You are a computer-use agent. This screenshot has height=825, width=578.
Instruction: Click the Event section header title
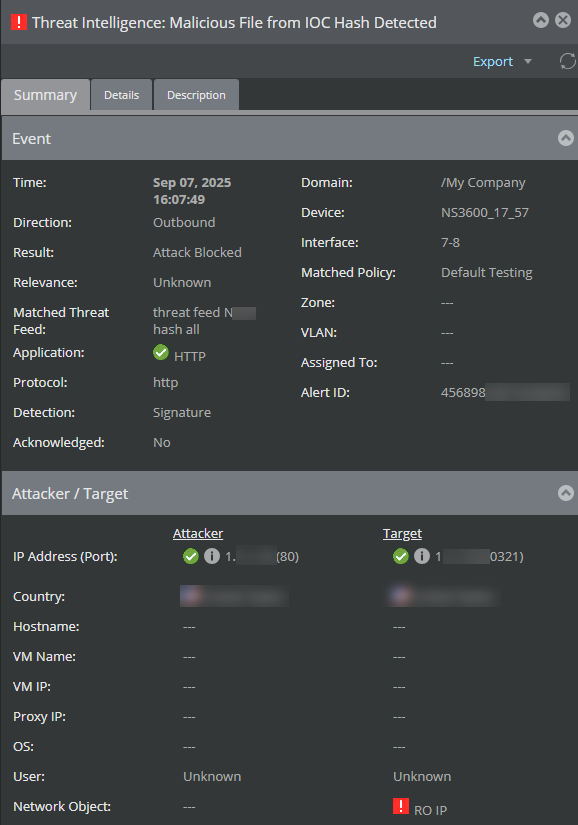click(32, 138)
